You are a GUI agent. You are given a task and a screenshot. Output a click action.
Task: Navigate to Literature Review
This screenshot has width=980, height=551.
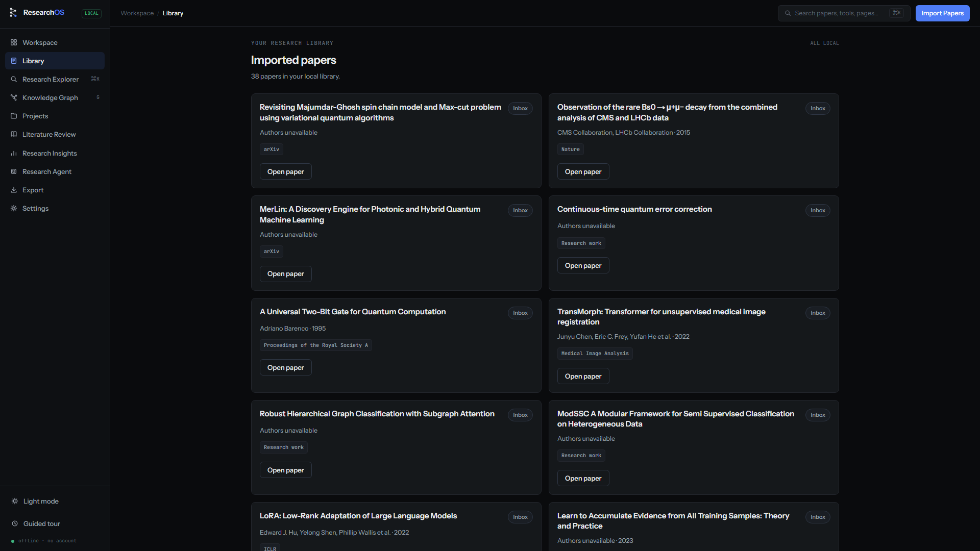(55, 134)
